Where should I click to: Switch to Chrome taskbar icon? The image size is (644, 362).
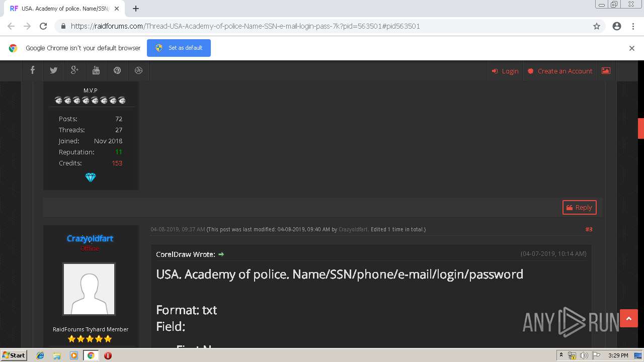tap(91, 355)
